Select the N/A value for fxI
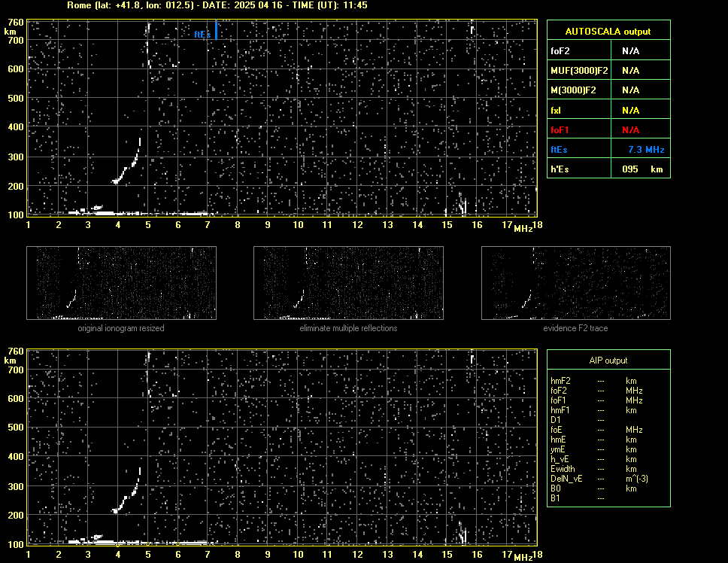This screenshot has height=563, width=728. pyautogui.click(x=630, y=111)
